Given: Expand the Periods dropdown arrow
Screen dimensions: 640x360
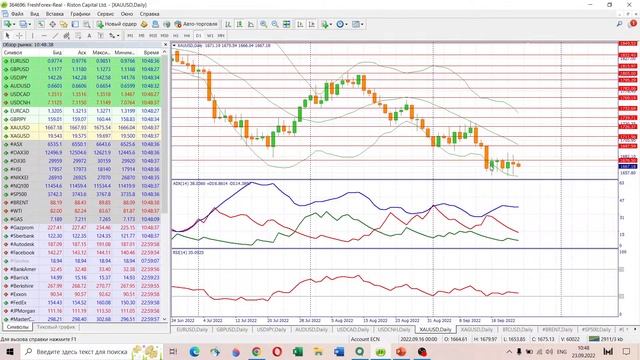Looking at the screenshot, I should 346,24.
